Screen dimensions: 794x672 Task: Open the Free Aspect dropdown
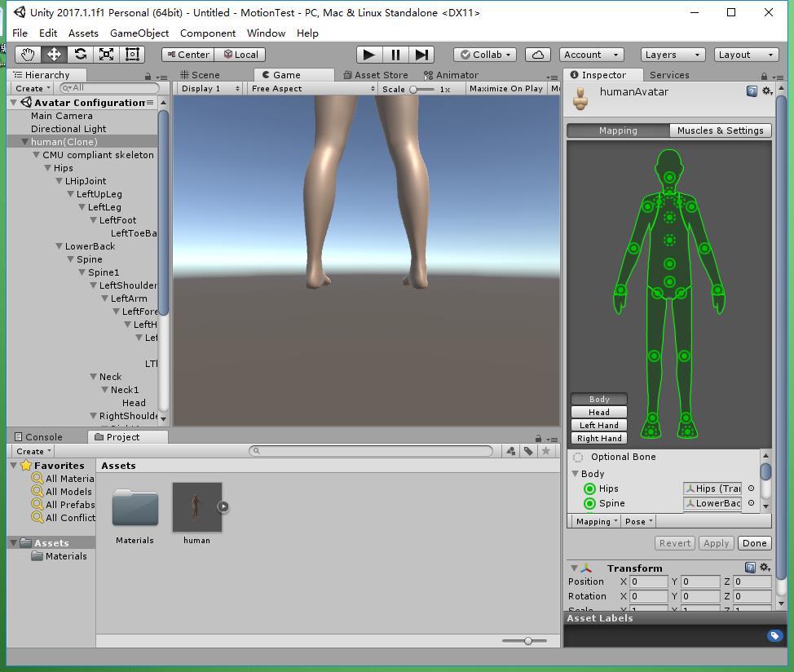click(x=313, y=89)
